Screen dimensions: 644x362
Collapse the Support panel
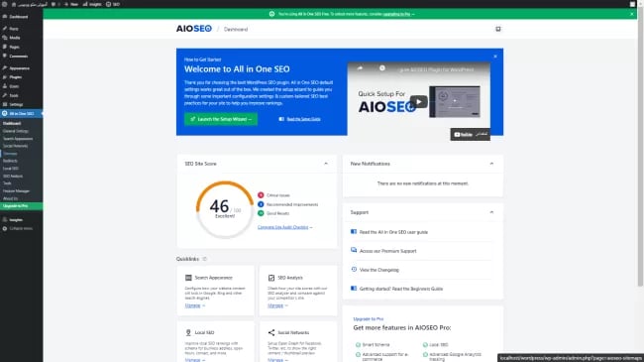[x=491, y=212]
